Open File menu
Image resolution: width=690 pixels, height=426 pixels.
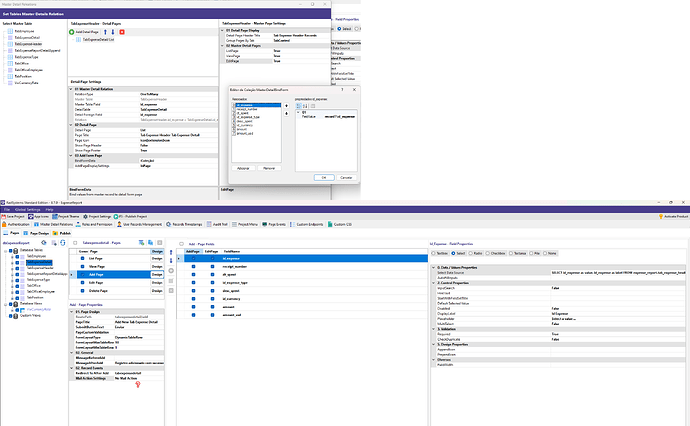pos(7,209)
